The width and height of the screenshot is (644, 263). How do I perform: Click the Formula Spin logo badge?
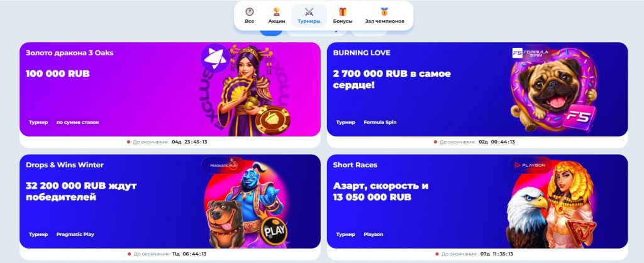530,53
